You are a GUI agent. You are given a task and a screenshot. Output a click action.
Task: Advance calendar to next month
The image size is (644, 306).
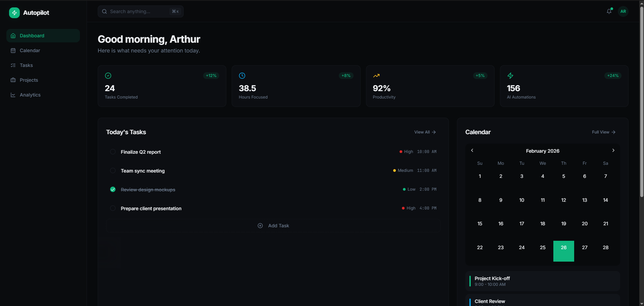(x=613, y=150)
